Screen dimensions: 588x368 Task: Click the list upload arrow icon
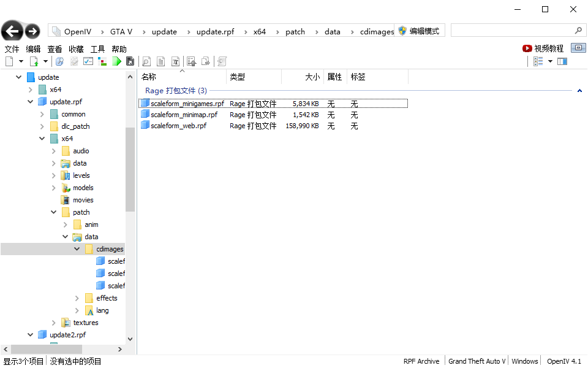192,61
